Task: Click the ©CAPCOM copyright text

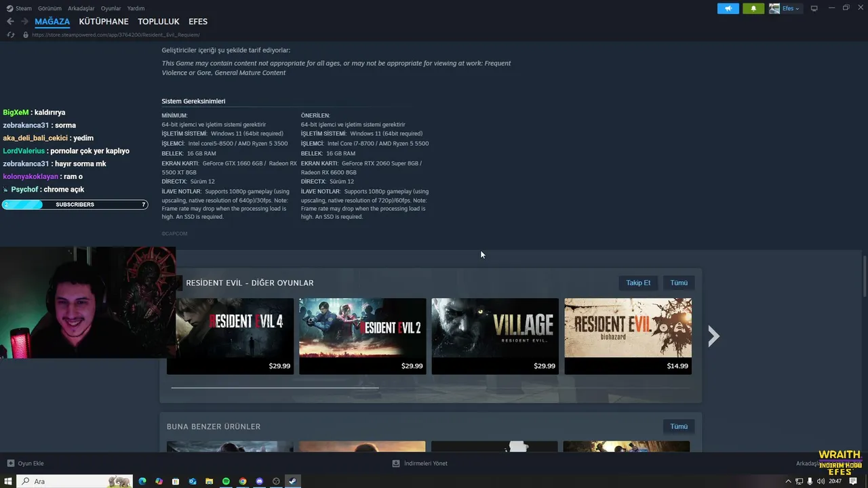Action: [174, 233]
